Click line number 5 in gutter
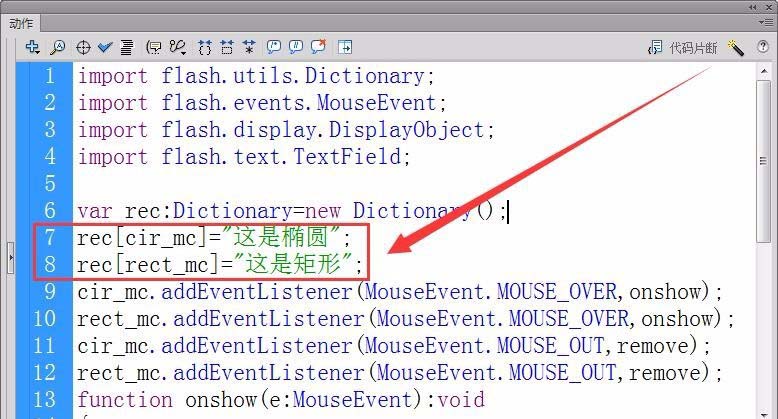The height and width of the screenshot is (419, 778). point(50,184)
